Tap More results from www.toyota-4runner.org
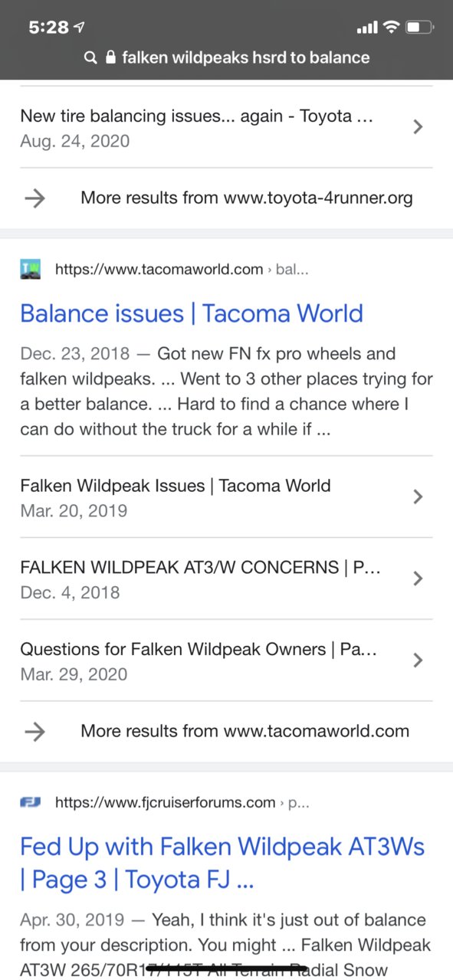This screenshot has height=980, width=453. 247,198
